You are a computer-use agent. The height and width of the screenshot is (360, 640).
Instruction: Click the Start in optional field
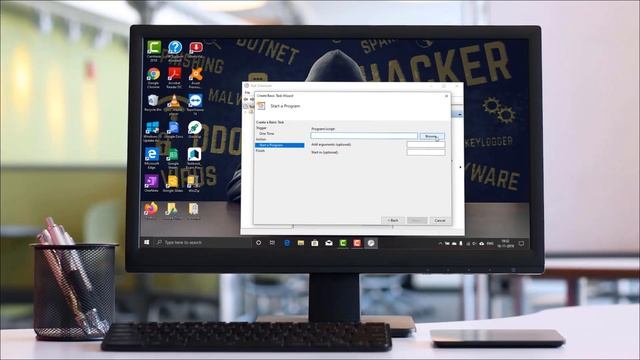tap(426, 152)
